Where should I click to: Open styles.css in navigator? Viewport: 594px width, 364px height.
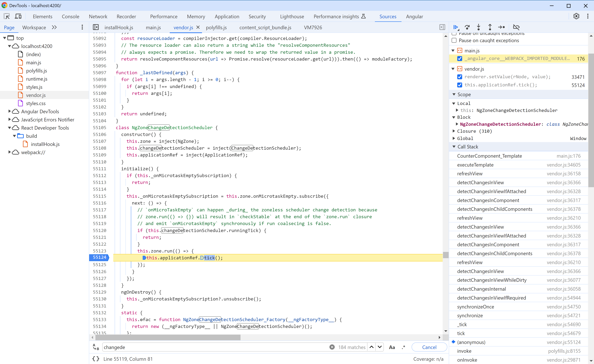pos(36,103)
